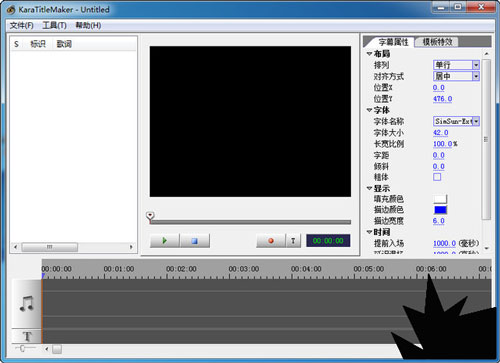The height and width of the screenshot is (363, 500).
Task: Click the properties panel vertical scrollbar thumb
Action: [x=486, y=139]
